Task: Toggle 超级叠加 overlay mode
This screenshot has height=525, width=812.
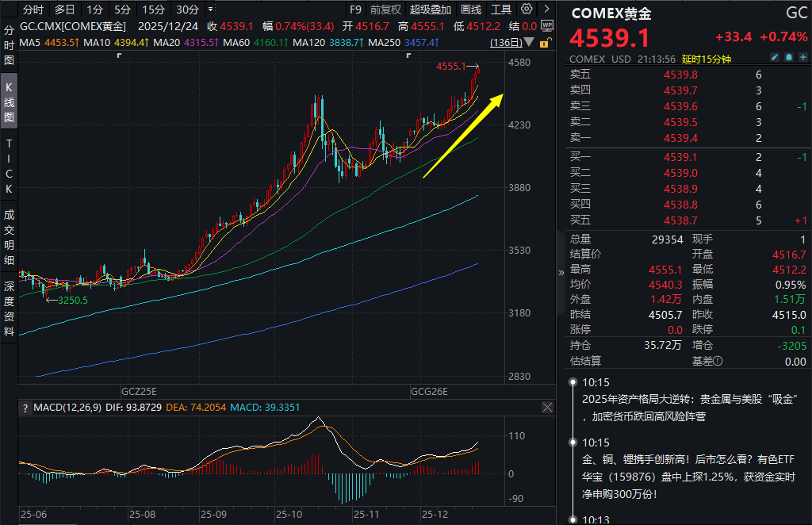Action: click(x=431, y=10)
